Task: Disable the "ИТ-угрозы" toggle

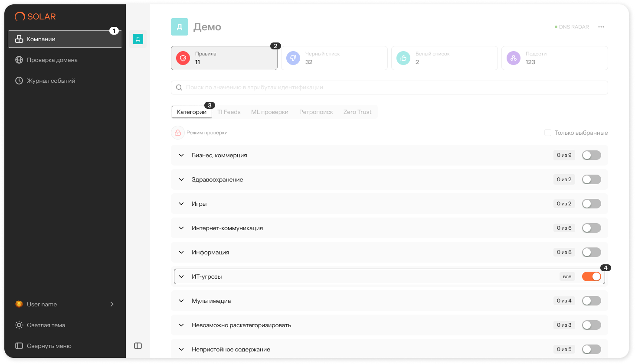Action: click(591, 276)
